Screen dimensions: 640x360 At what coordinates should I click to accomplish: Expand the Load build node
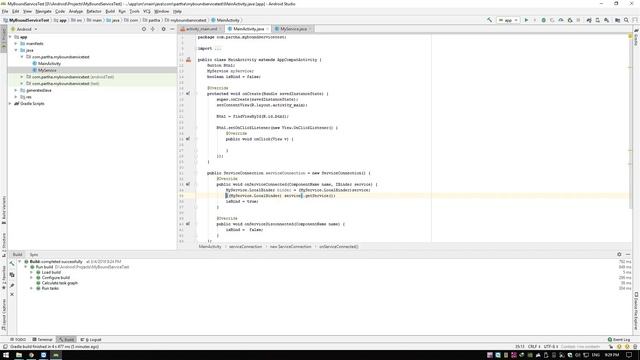(31, 272)
